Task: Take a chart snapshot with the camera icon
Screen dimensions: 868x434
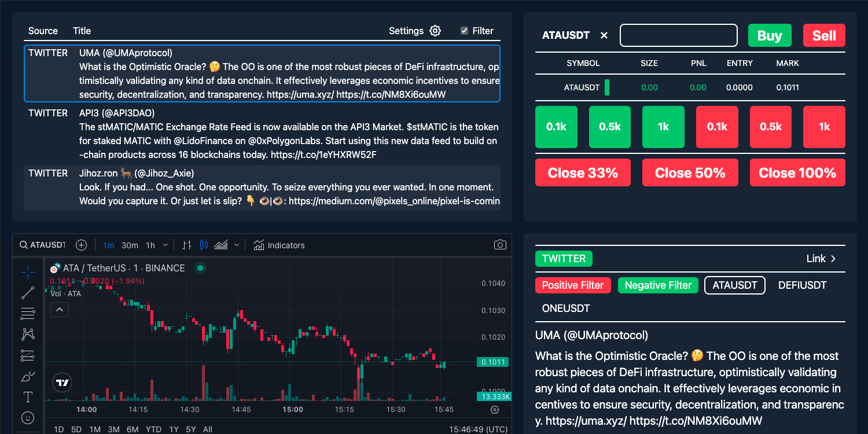Action: (500, 245)
